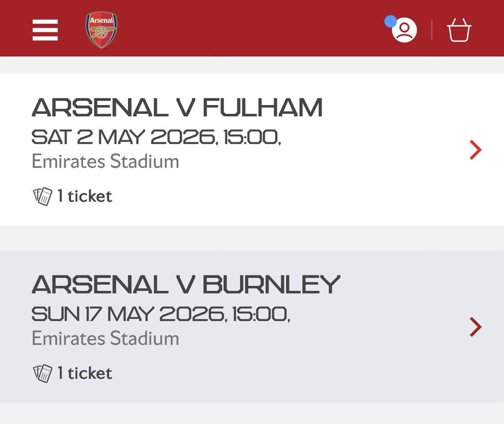Select the ARSENAL V BURNLEY heading

[186, 284]
